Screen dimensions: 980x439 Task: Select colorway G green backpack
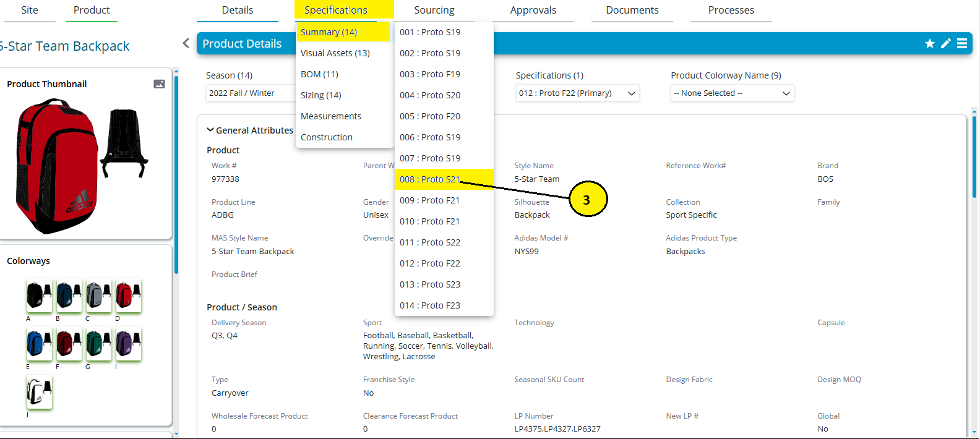pos(98,344)
